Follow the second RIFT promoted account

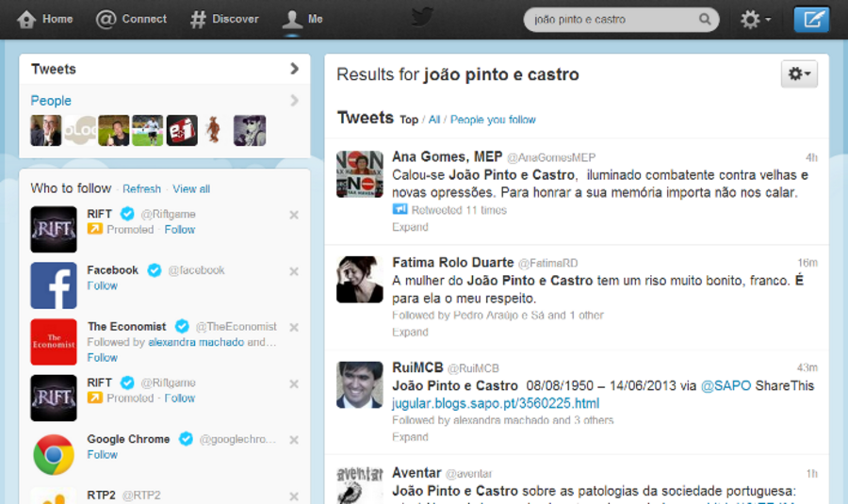[x=180, y=398]
